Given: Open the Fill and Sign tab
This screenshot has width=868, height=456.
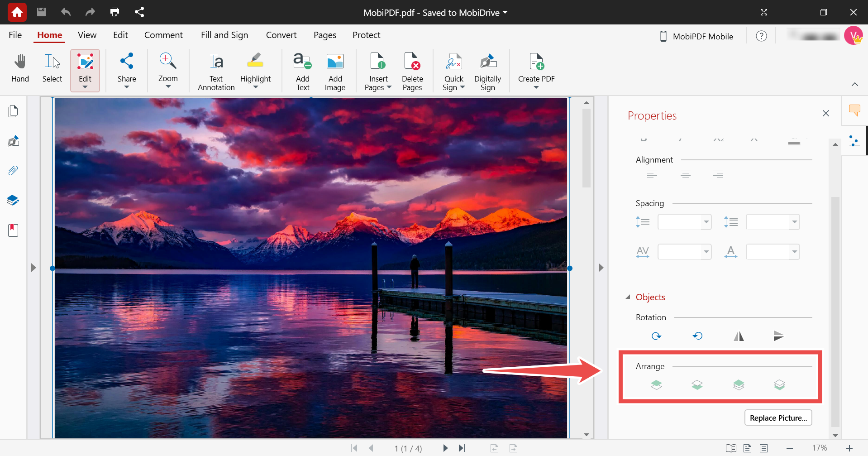Looking at the screenshot, I should (224, 35).
